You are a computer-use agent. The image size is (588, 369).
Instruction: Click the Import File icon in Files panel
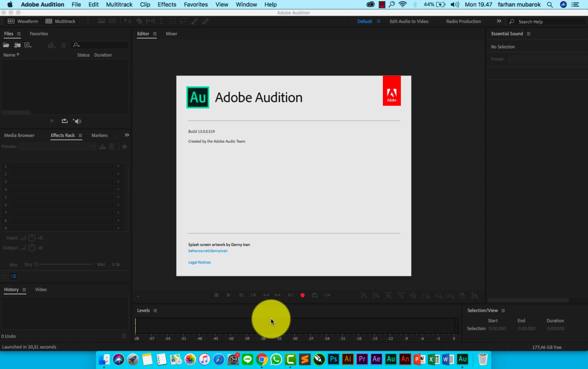(x=17, y=45)
